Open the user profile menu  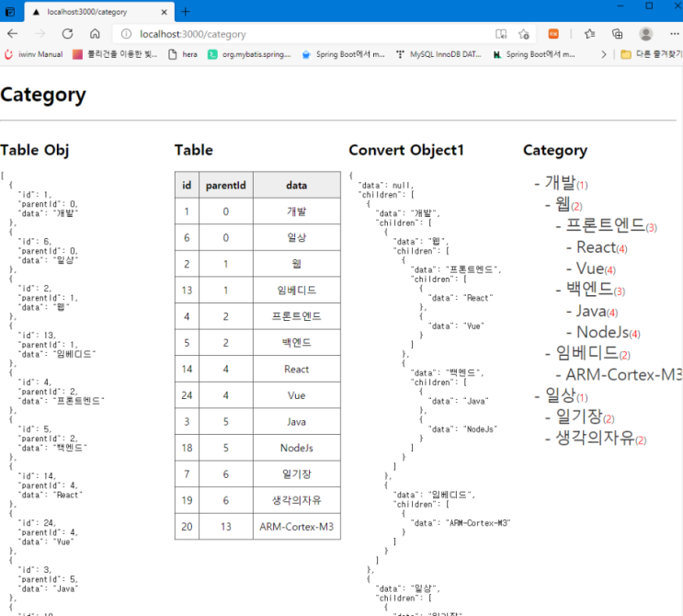(645, 34)
